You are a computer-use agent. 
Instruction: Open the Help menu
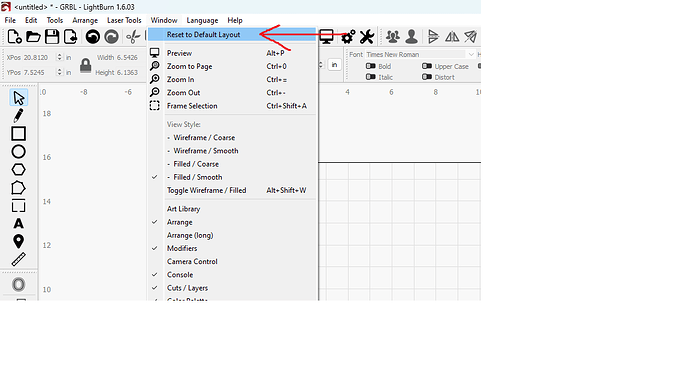(235, 20)
